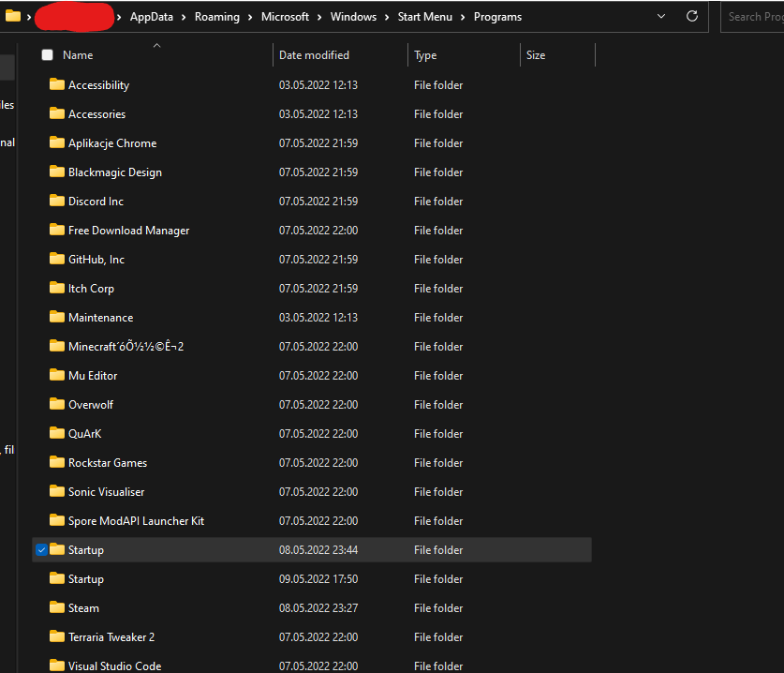784x673 pixels.
Task: Navigate to Windows in the breadcrumb
Action: tap(353, 17)
